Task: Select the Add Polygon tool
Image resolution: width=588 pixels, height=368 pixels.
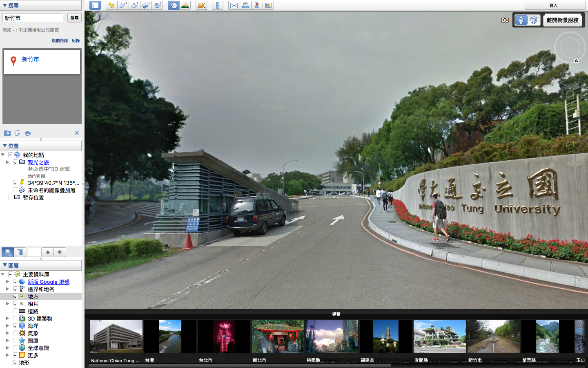Action: point(123,5)
